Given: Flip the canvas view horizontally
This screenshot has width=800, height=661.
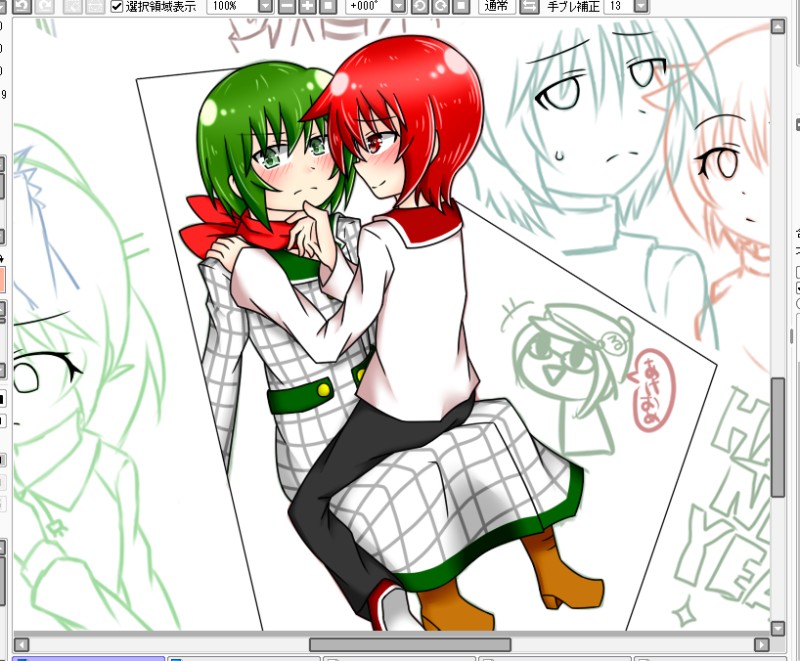Looking at the screenshot, I should (x=530, y=6).
